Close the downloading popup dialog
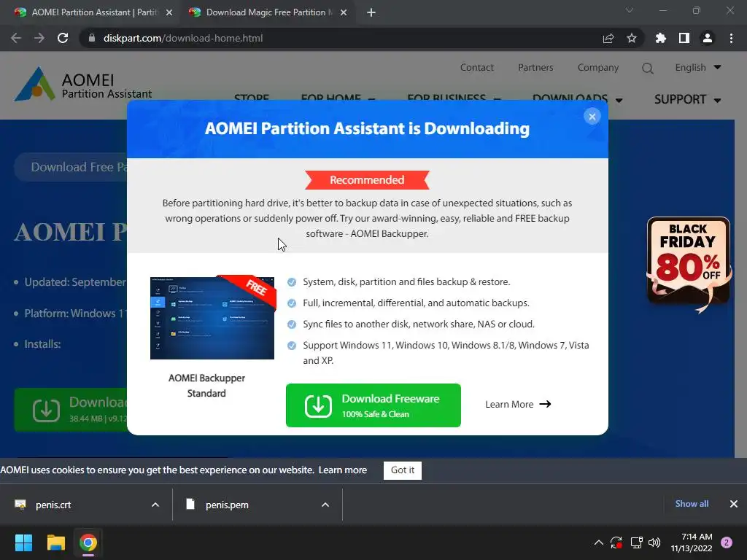The image size is (747, 560). tap(592, 117)
